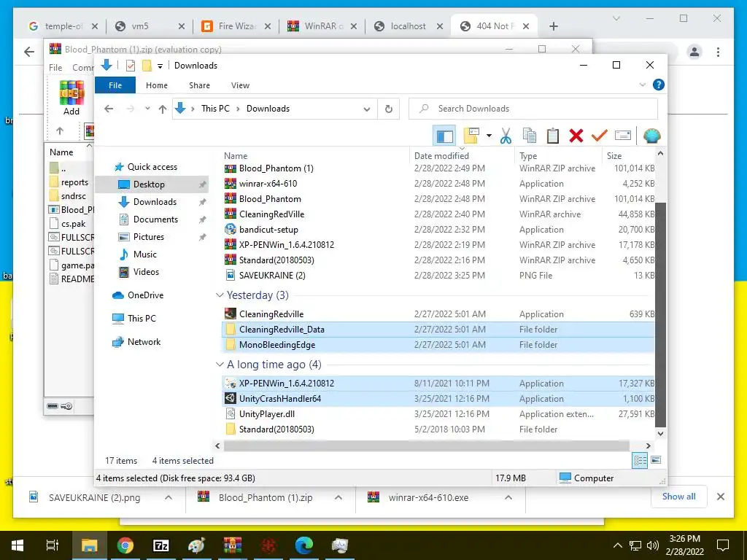Click the Copy icon in Explorer toolbar
The height and width of the screenshot is (560, 747).
click(530, 136)
